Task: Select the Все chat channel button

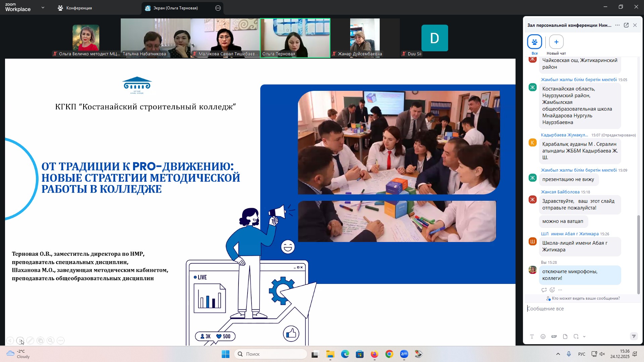Action: tap(534, 42)
